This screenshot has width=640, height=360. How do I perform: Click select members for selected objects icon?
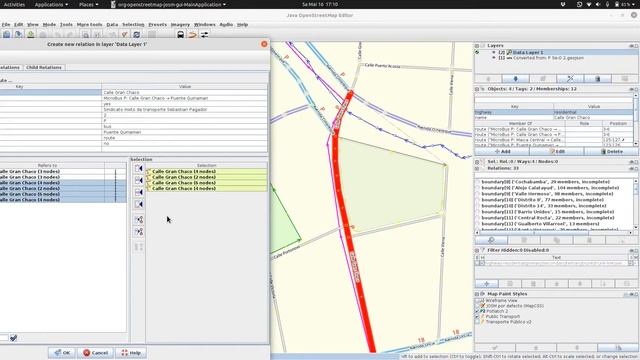coord(139,232)
